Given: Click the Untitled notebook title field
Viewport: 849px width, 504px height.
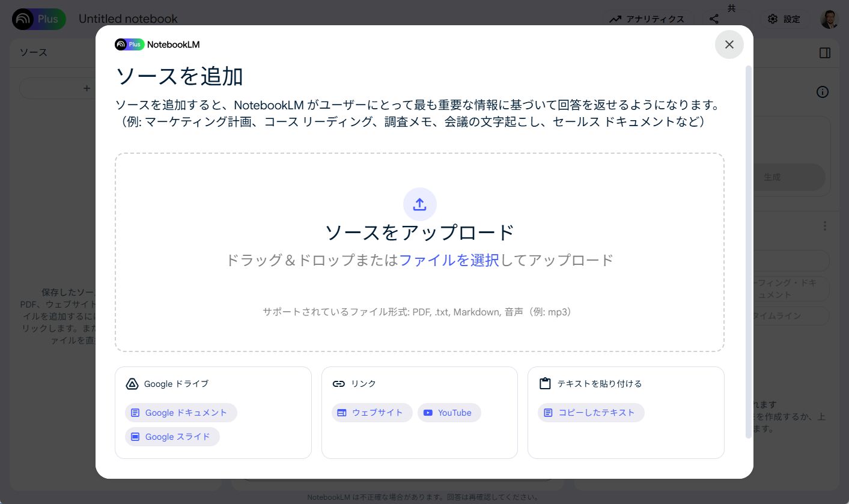Looking at the screenshot, I should pyautogui.click(x=128, y=19).
